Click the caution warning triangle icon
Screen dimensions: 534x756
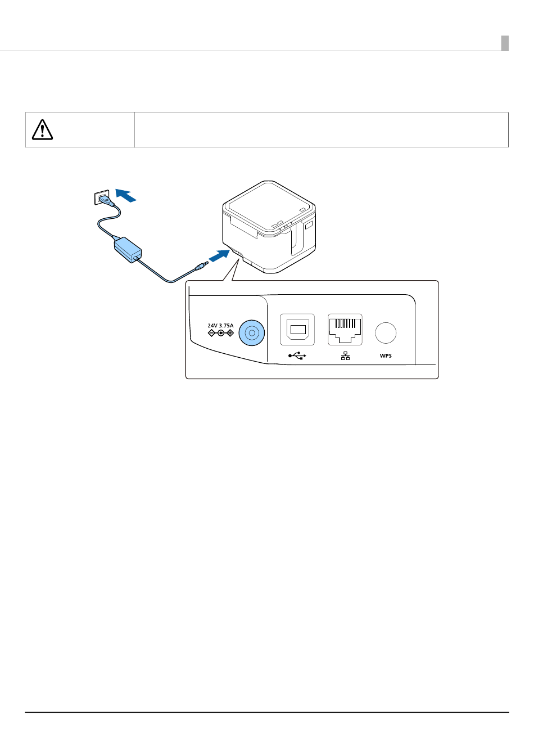[42, 130]
